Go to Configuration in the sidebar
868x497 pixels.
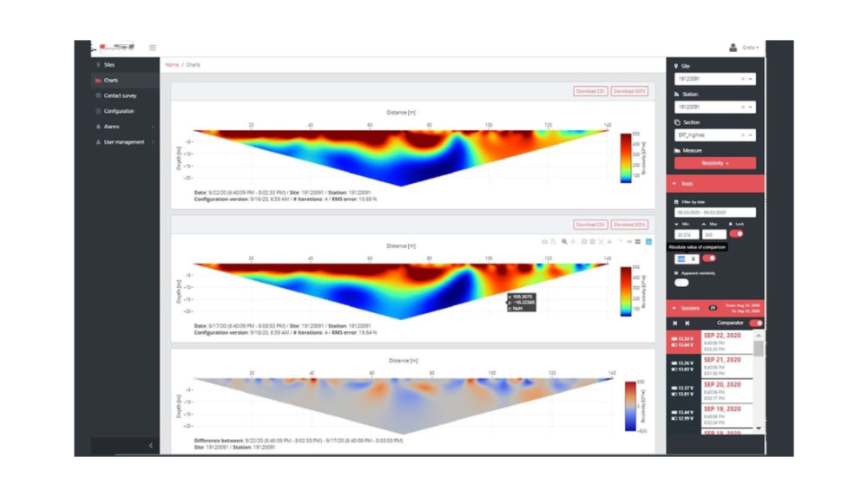coord(119,111)
